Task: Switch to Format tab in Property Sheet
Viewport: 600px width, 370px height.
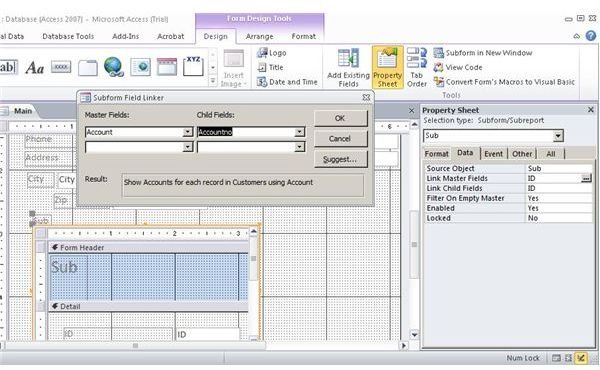Action: [437, 154]
